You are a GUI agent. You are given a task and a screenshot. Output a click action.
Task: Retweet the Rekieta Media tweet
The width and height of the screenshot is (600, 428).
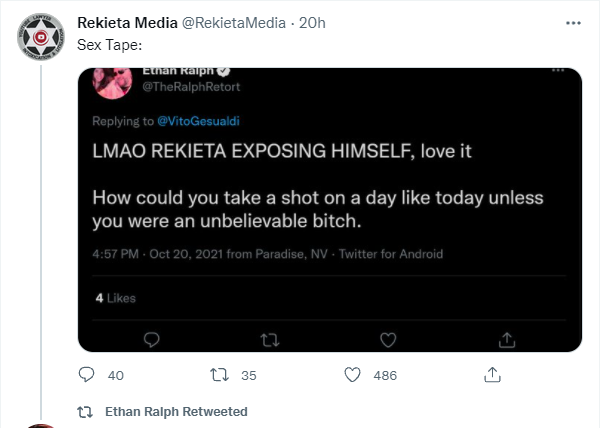[220, 375]
